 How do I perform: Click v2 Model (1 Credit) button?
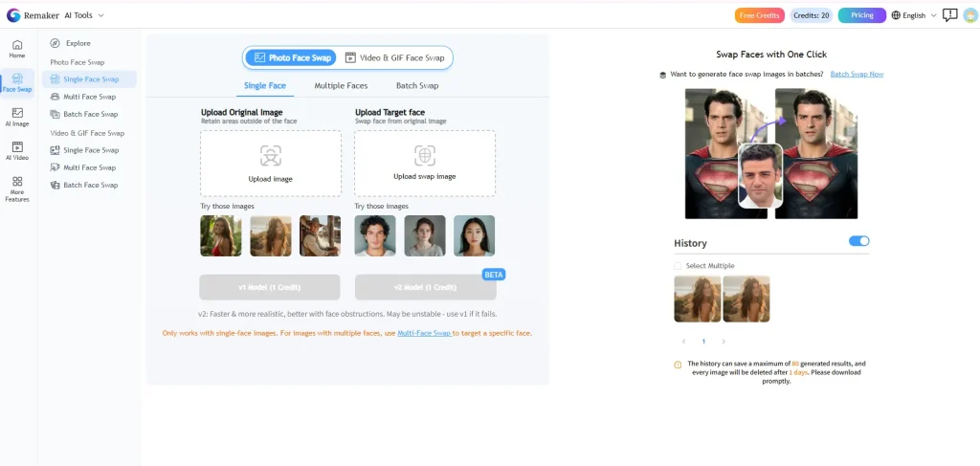tap(426, 287)
